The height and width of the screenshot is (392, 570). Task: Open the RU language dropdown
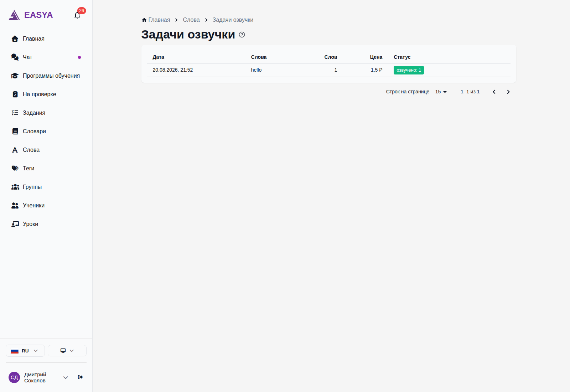[25, 351]
